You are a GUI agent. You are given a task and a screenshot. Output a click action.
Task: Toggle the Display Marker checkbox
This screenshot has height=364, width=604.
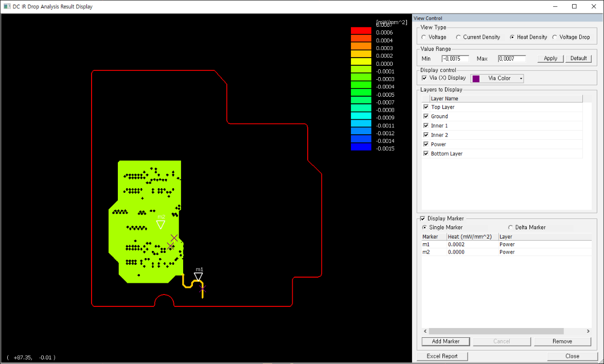[x=423, y=218]
